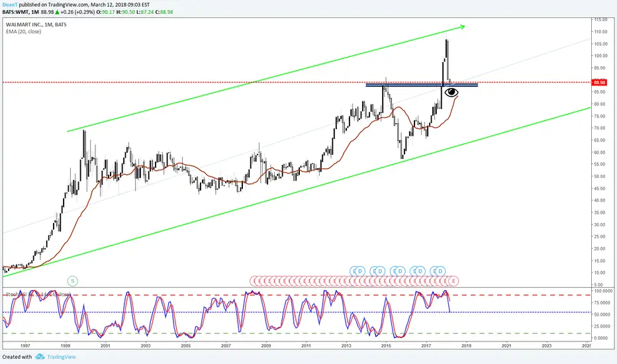The image size is (617, 364).
Task: Click the 2005 label on the time axis
Action: coord(186,346)
